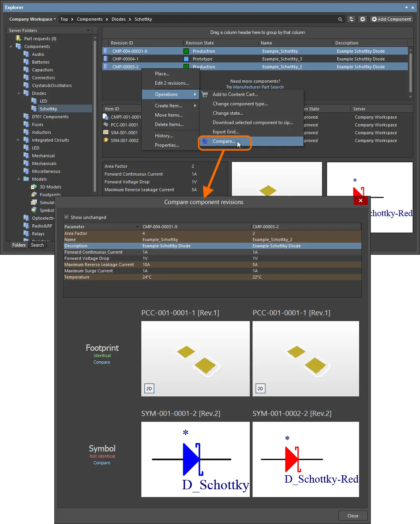Choose Place... from context menu

point(171,74)
